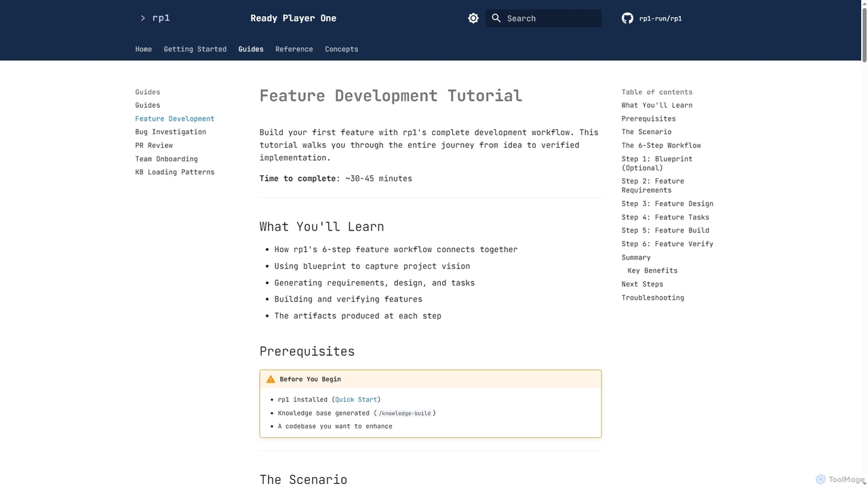Image resolution: width=868 pixels, height=488 pixels.
Task: Click the rp1 terminal prompt logo icon
Action: [x=155, y=18]
